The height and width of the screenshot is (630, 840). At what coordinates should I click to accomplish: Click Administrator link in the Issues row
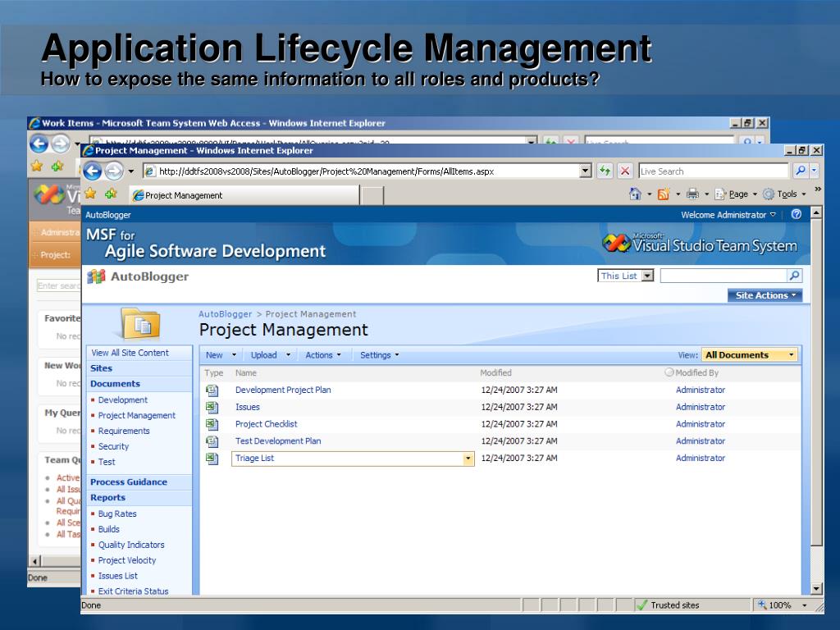coord(701,407)
